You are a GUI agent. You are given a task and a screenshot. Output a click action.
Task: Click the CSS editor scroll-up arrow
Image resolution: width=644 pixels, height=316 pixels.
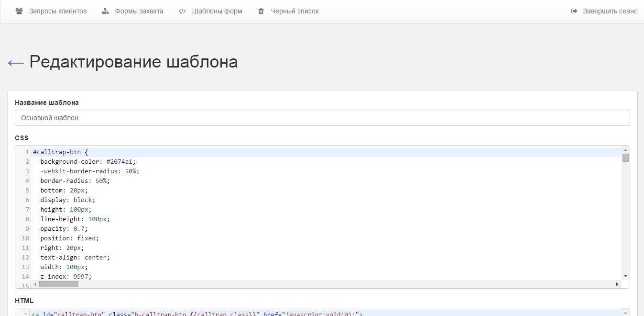(x=625, y=149)
